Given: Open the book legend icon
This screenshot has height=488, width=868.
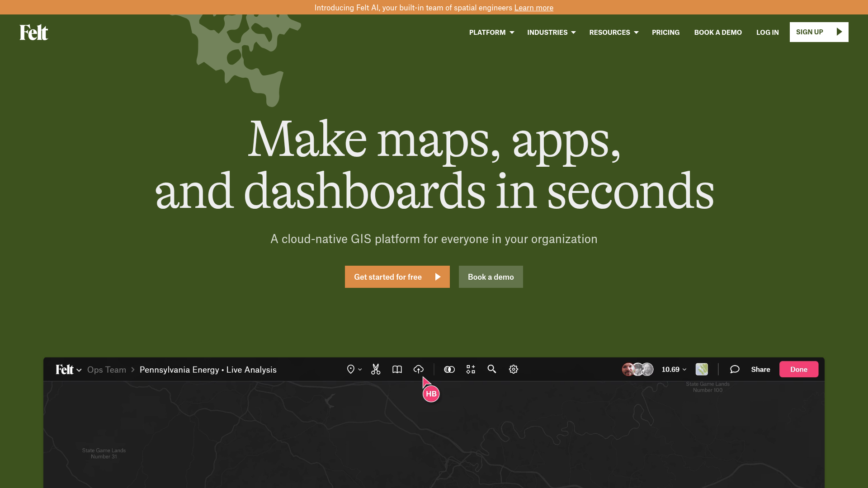Looking at the screenshot, I should (397, 370).
